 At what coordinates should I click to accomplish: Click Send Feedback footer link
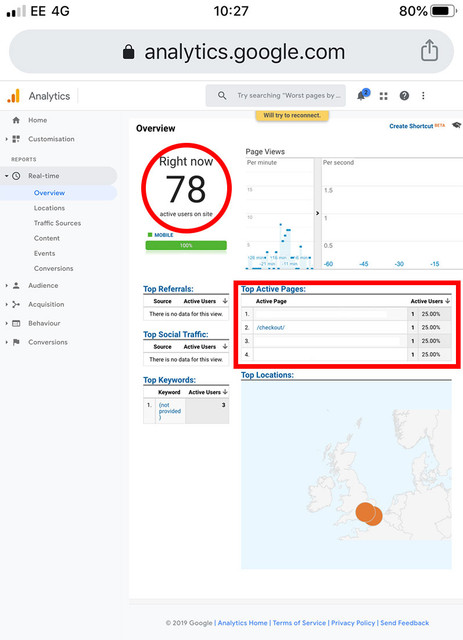click(405, 623)
